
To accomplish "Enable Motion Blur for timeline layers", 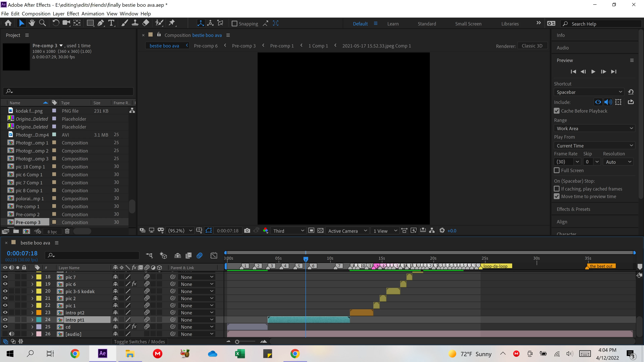I will (x=200, y=255).
